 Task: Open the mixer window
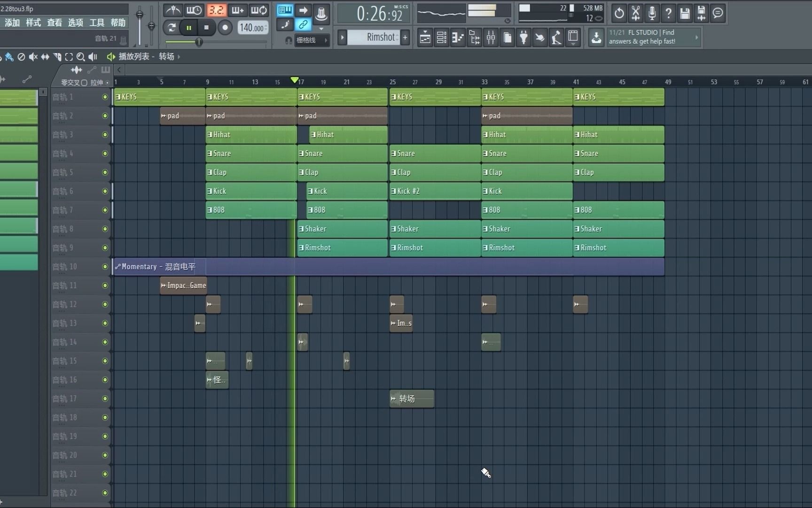(491, 37)
